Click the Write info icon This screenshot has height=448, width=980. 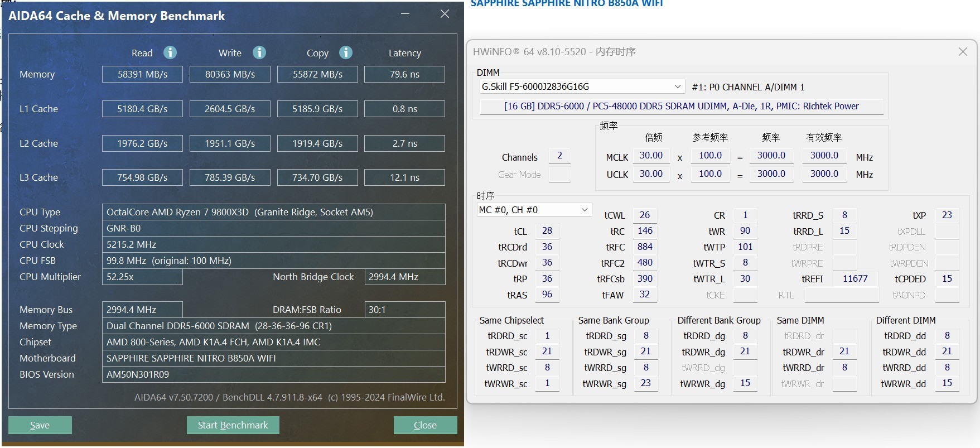pyautogui.click(x=259, y=52)
